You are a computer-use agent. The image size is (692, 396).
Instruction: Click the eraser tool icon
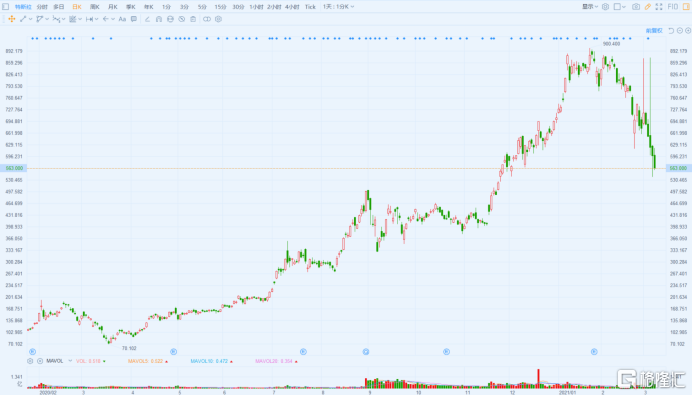point(147,19)
